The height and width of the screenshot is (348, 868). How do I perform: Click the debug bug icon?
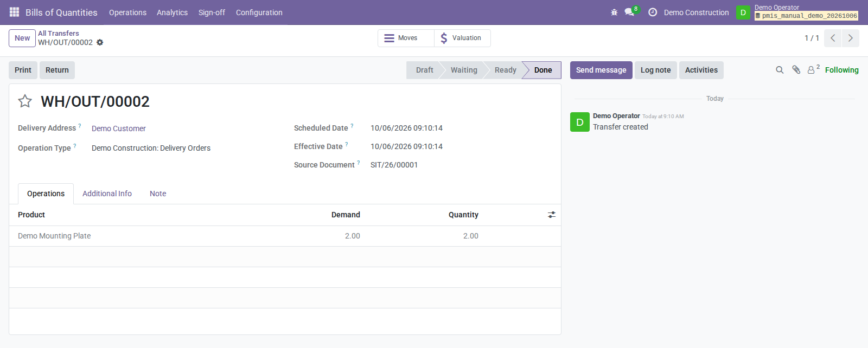(x=614, y=12)
